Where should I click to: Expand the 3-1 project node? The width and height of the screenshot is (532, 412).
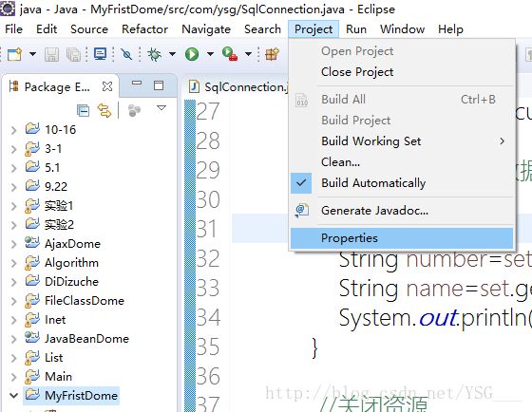[13, 149]
